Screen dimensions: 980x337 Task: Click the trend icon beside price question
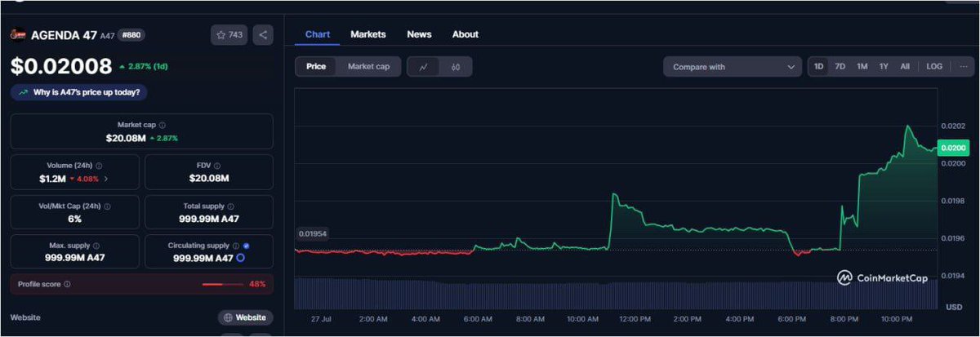(22, 92)
